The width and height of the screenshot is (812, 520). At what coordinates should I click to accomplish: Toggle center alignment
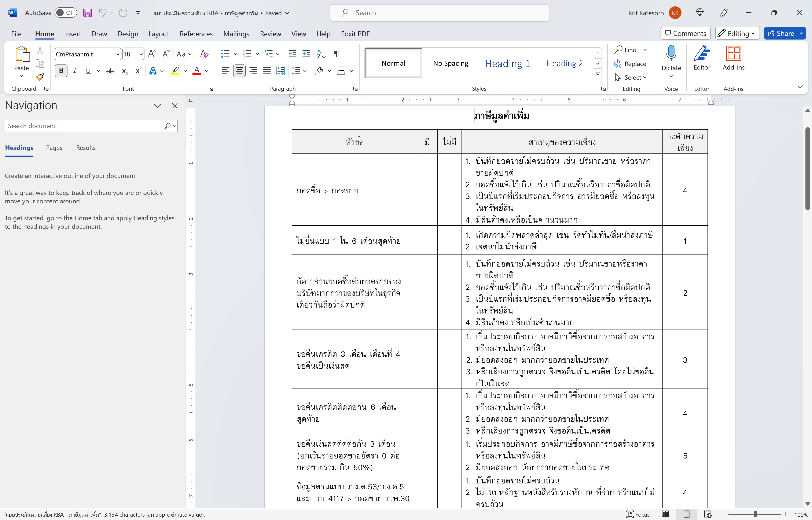point(239,71)
